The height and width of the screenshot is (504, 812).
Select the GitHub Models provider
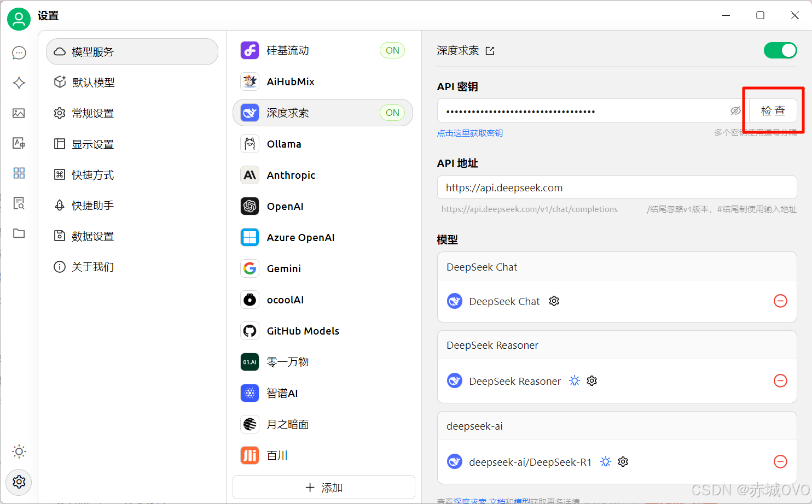pyautogui.click(x=323, y=331)
